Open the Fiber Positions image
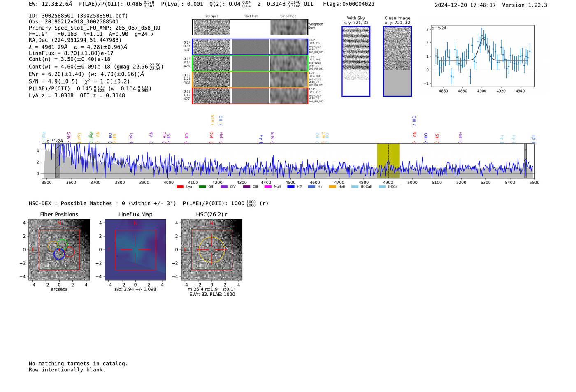 59,250
